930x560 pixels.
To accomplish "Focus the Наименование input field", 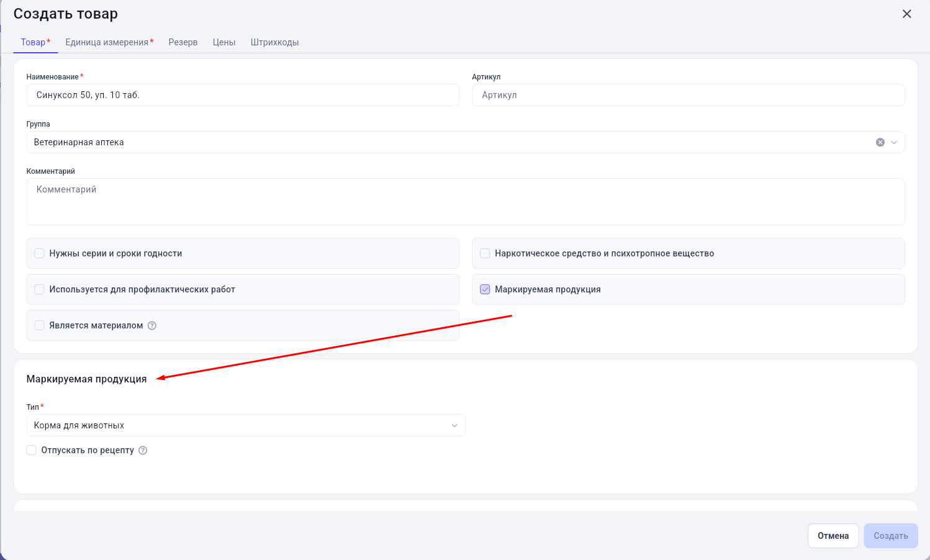I will (x=243, y=95).
